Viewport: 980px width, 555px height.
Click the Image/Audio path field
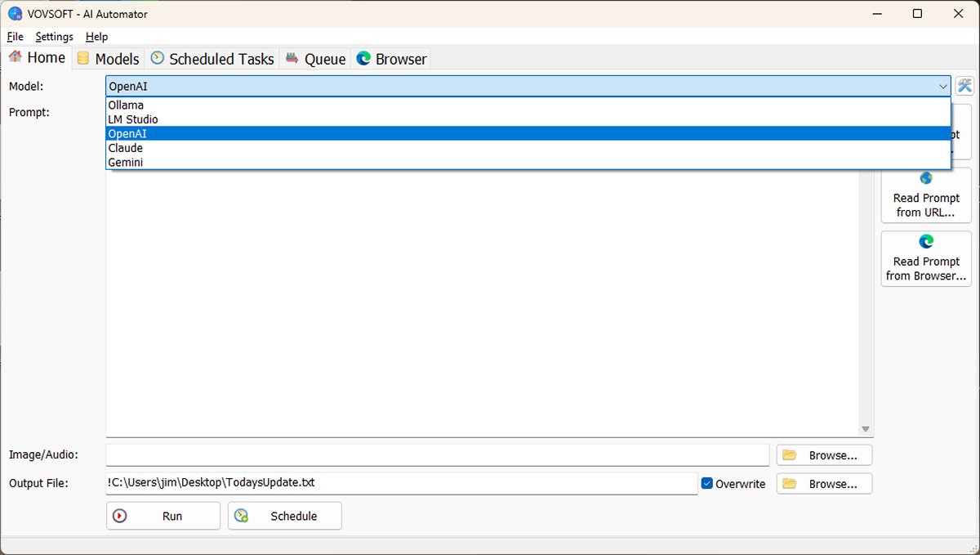pos(438,454)
